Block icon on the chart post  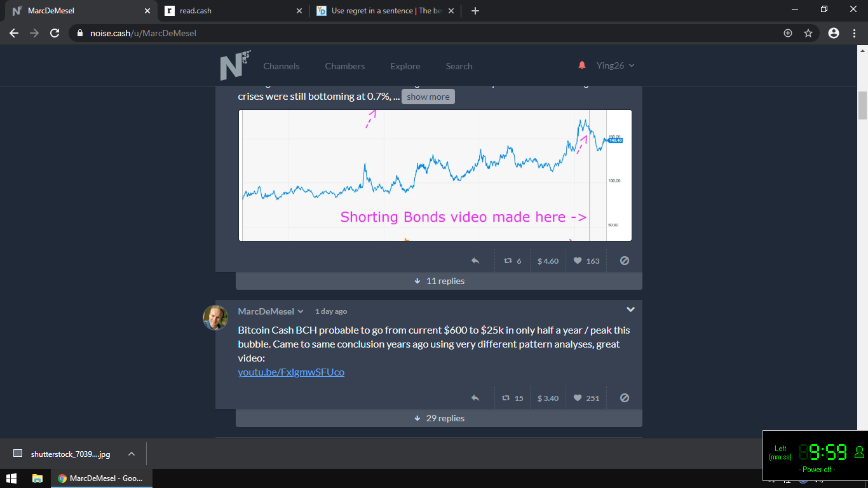[625, 261]
